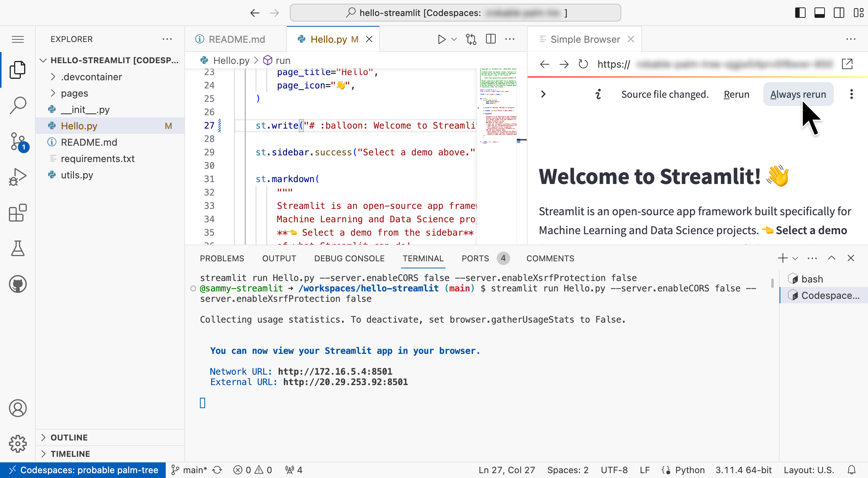
Task: Click the Run and Debug icon in sidebar
Action: (x=18, y=175)
